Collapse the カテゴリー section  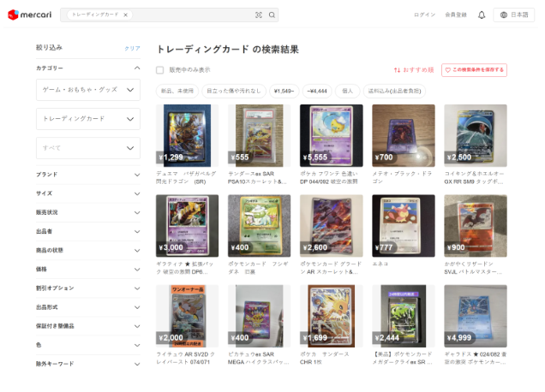88,68
